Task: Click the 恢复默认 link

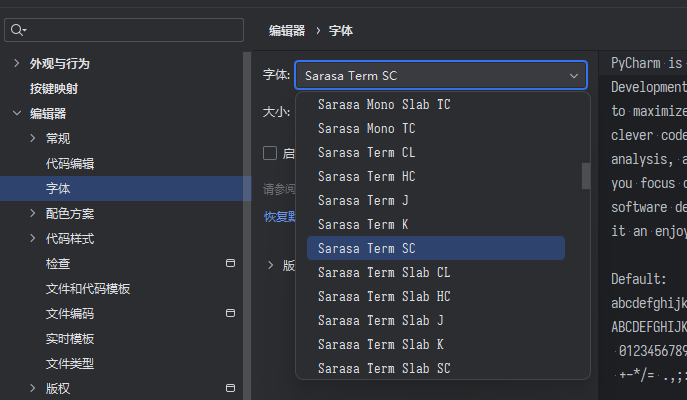Action: click(x=280, y=216)
